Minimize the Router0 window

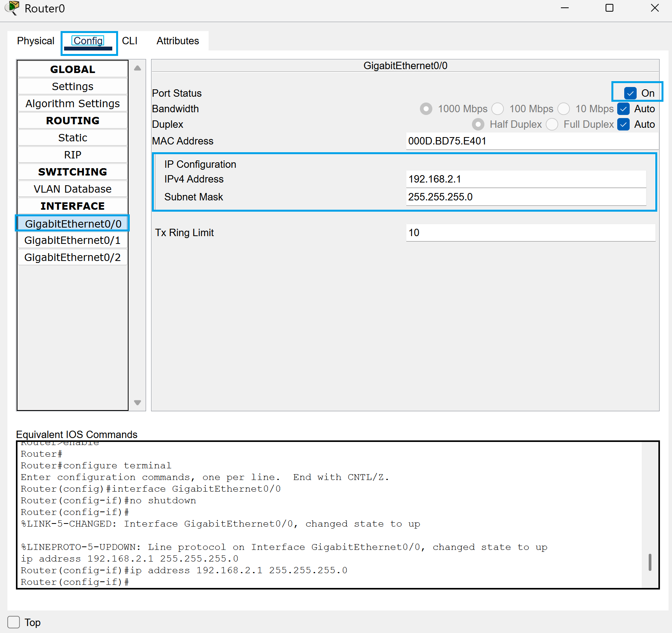(565, 8)
